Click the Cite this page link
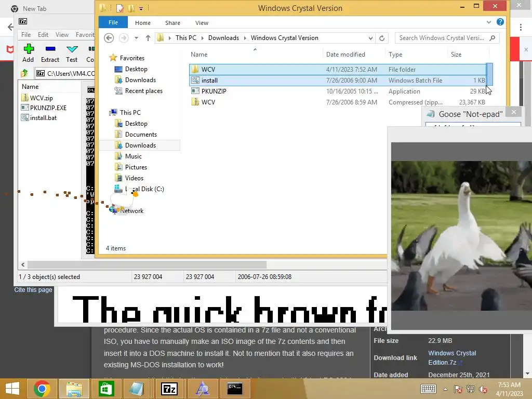This screenshot has width=532, height=399. click(33, 290)
